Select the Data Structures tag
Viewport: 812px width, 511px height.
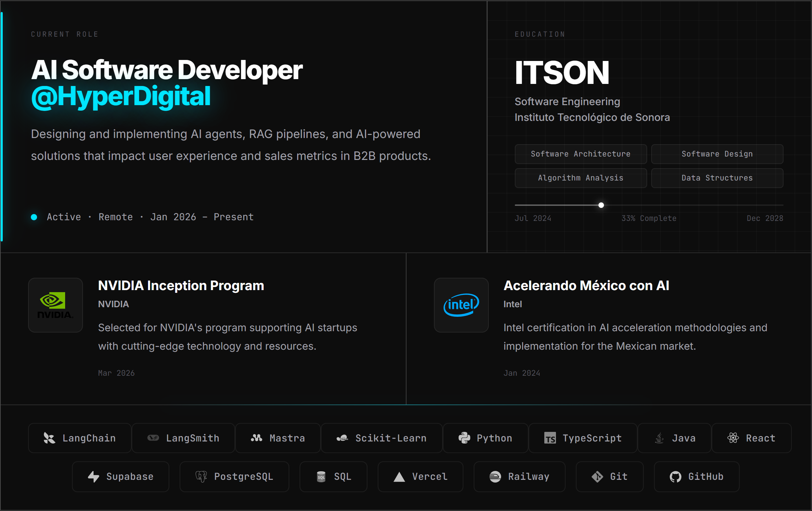[717, 178]
